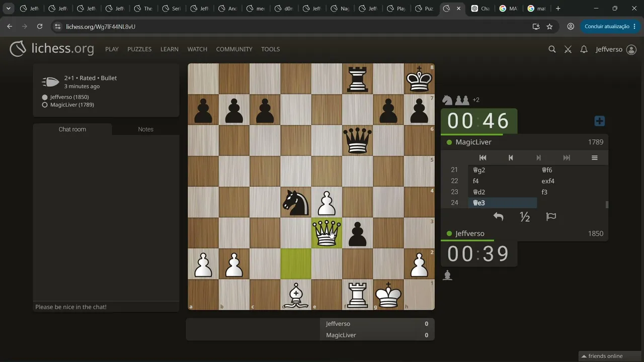Image resolution: width=644 pixels, height=362 pixels.
Task: Step back one move
Action: click(x=511, y=158)
